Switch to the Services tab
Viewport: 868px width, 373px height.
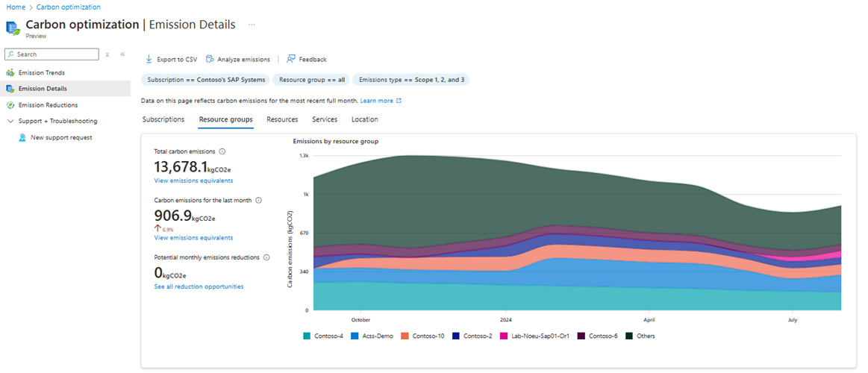click(x=324, y=119)
